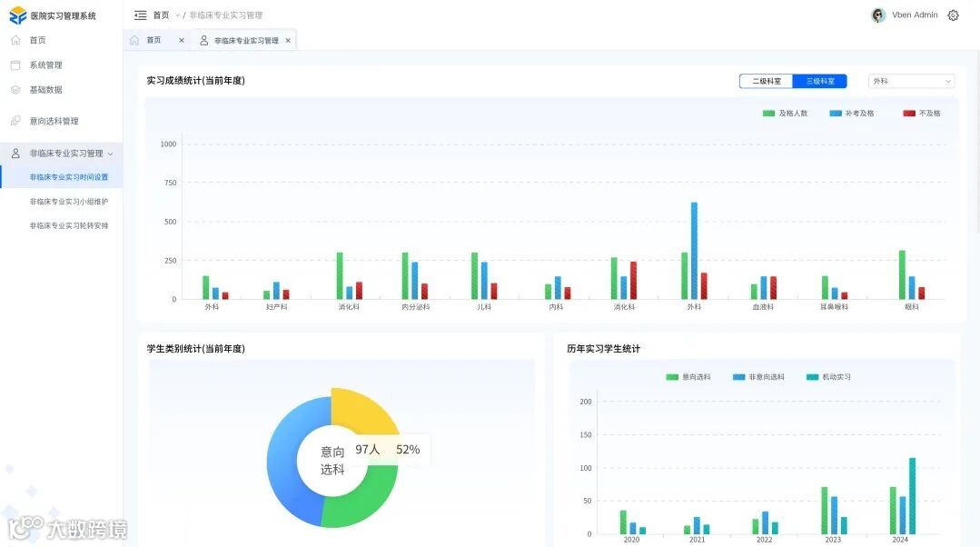Click the 实习成绩统计(当前年度) heading

click(195, 81)
